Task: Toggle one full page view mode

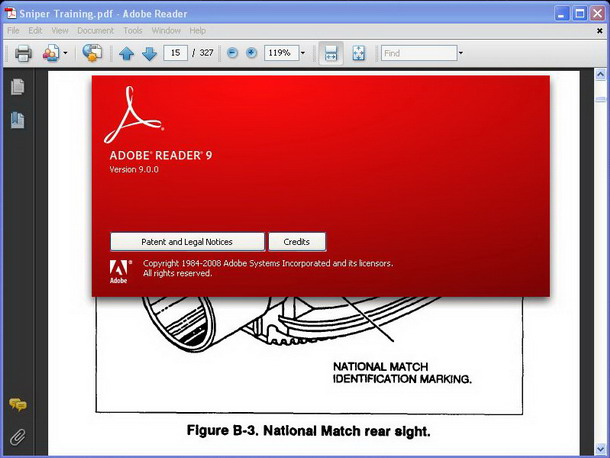Action: point(358,53)
